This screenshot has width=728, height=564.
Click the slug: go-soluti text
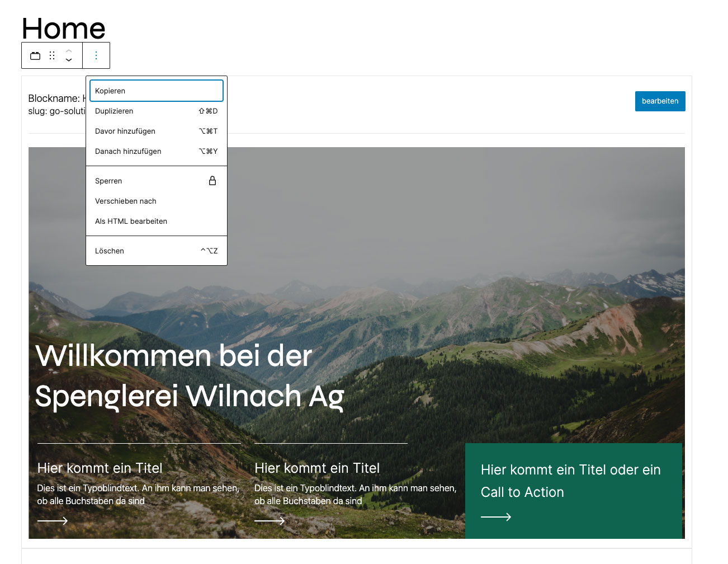56,111
